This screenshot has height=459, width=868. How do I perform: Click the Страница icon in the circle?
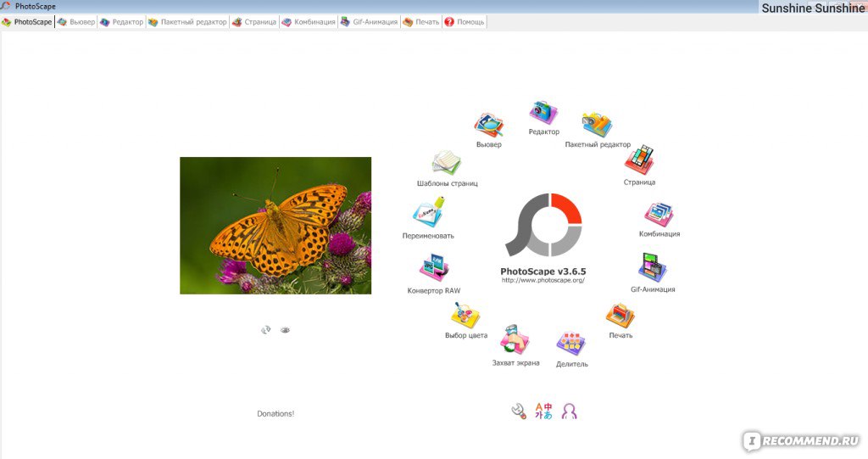point(639,160)
